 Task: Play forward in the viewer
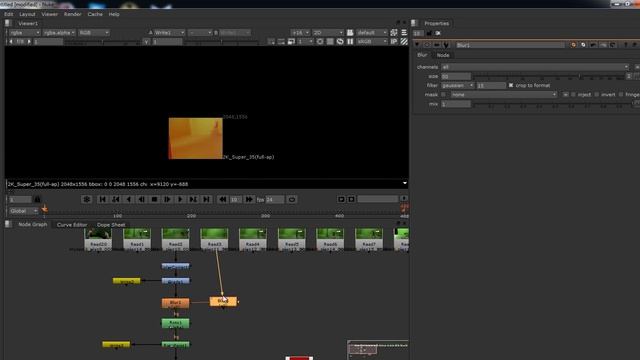(x=180, y=199)
